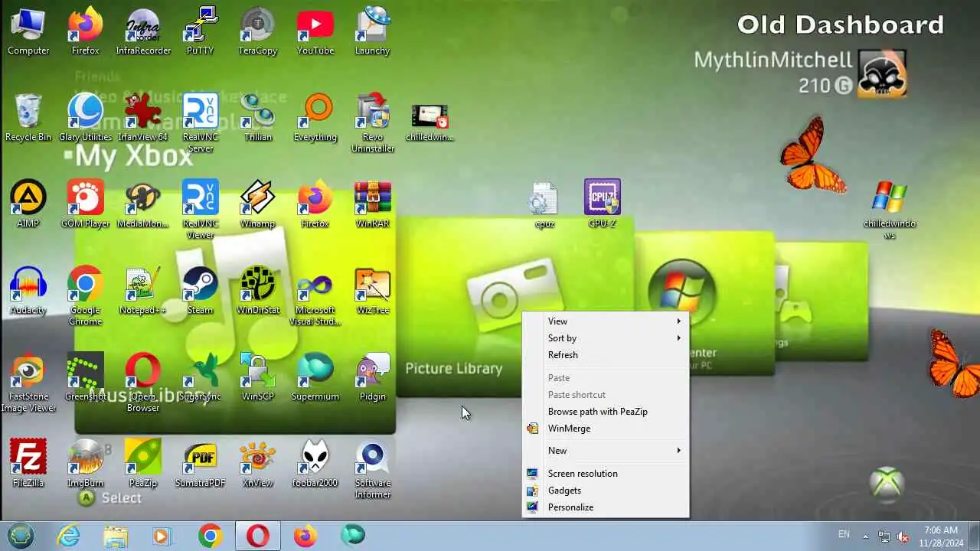Click the EN language indicator
Screen dimensions: 980x551
pyautogui.click(x=844, y=534)
